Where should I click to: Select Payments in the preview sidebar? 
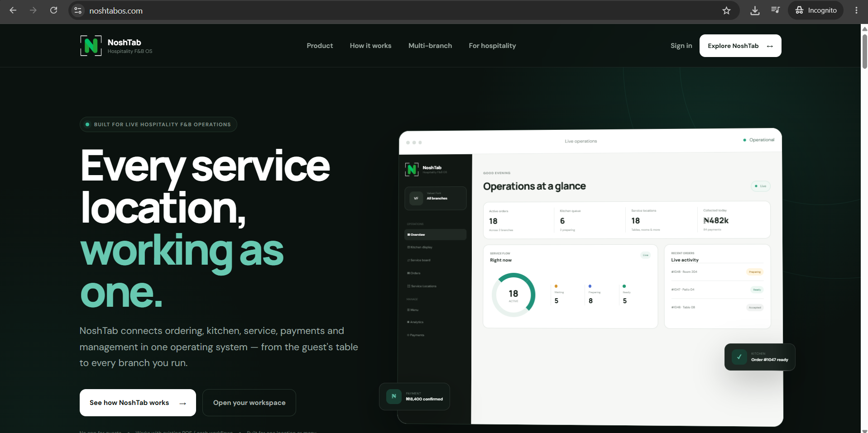pyautogui.click(x=416, y=335)
